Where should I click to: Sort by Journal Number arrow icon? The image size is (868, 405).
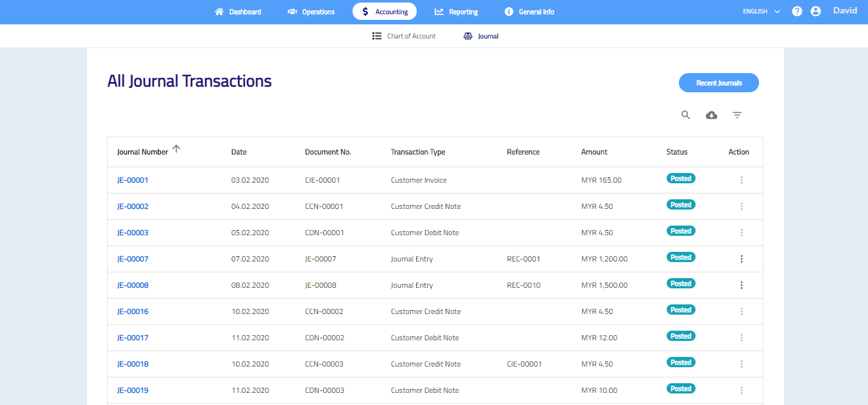pos(176,149)
